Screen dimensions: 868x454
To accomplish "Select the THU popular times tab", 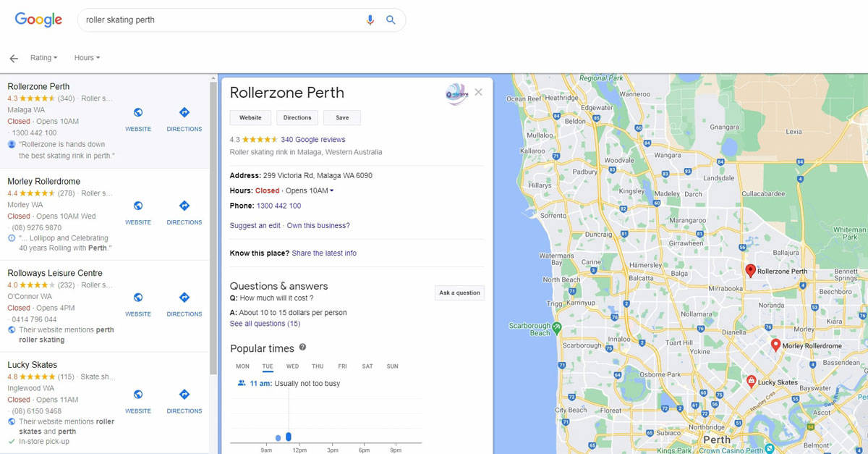I will 318,366.
